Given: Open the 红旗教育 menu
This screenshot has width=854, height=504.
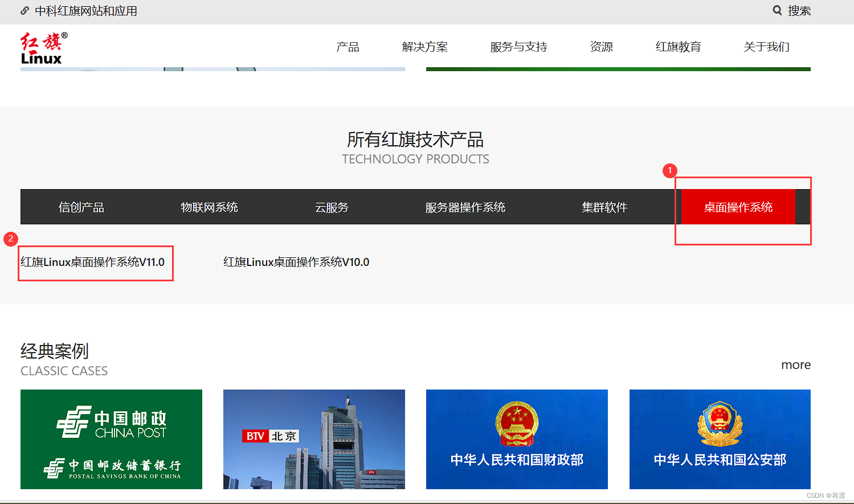Looking at the screenshot, I should 679,47.
